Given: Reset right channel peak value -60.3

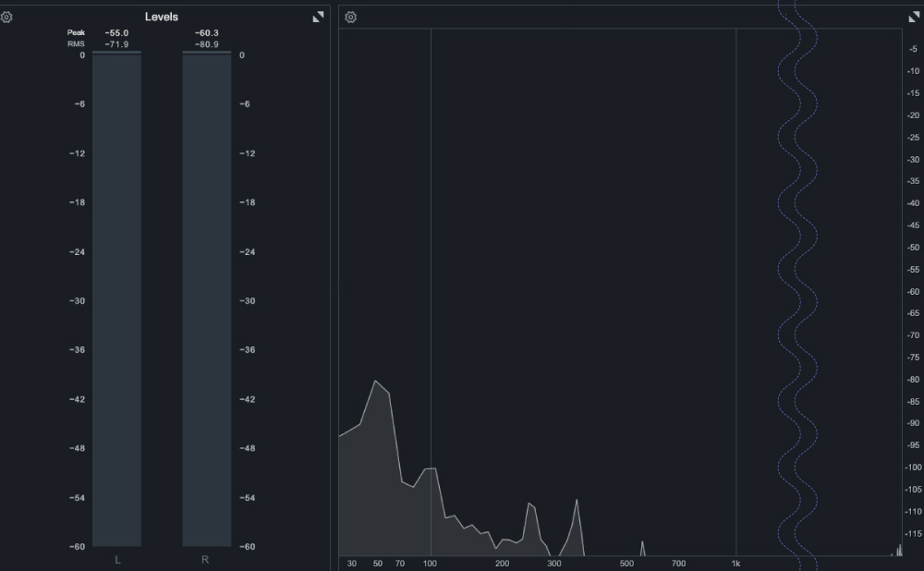Looking at the screenshot, I should pos(207,33).
